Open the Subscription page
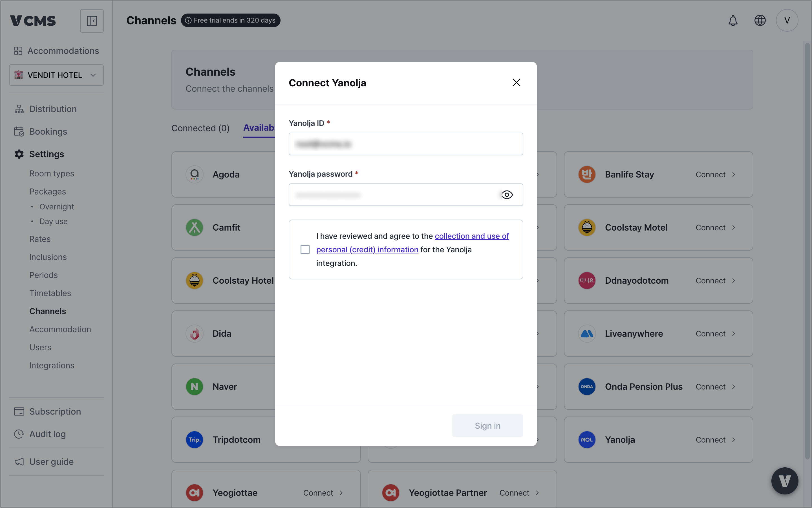The height and width of the screenshot is (508, 812). click(48, 411)
